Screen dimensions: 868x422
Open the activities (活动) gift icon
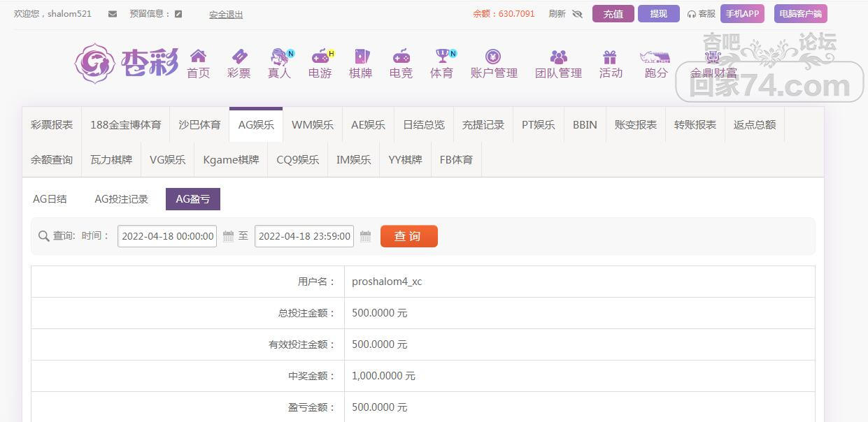point(610,57)
